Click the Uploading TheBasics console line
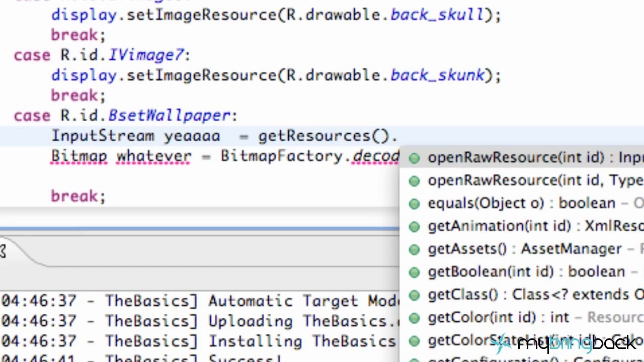This screenshot has width=644, height=362. (200, 321)
